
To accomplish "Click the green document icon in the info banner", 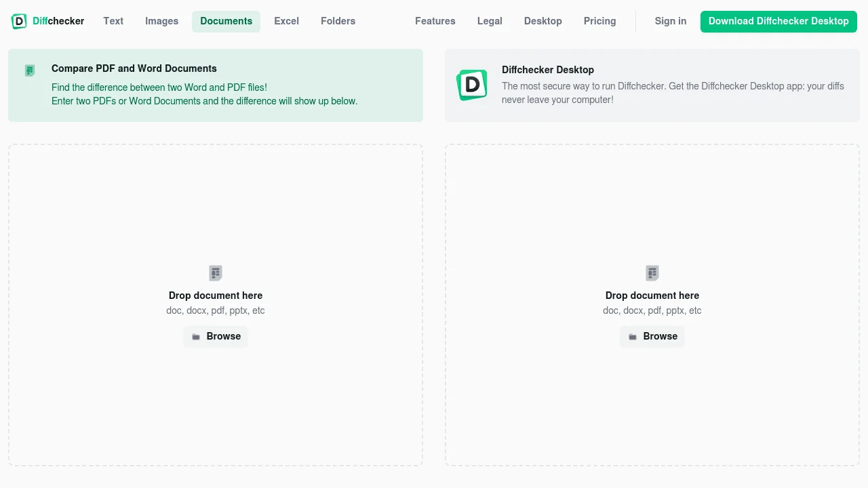I will [30, 70].
